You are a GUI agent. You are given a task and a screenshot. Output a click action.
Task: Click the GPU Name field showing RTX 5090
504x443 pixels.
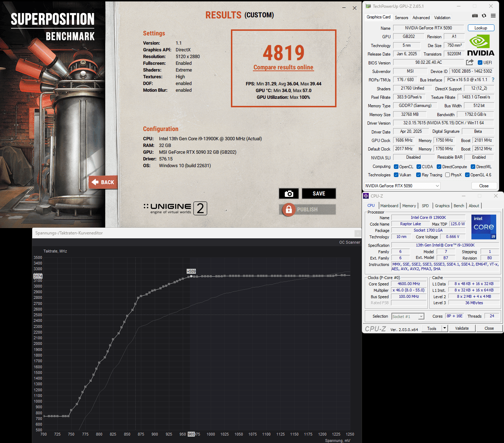[428, 28]
